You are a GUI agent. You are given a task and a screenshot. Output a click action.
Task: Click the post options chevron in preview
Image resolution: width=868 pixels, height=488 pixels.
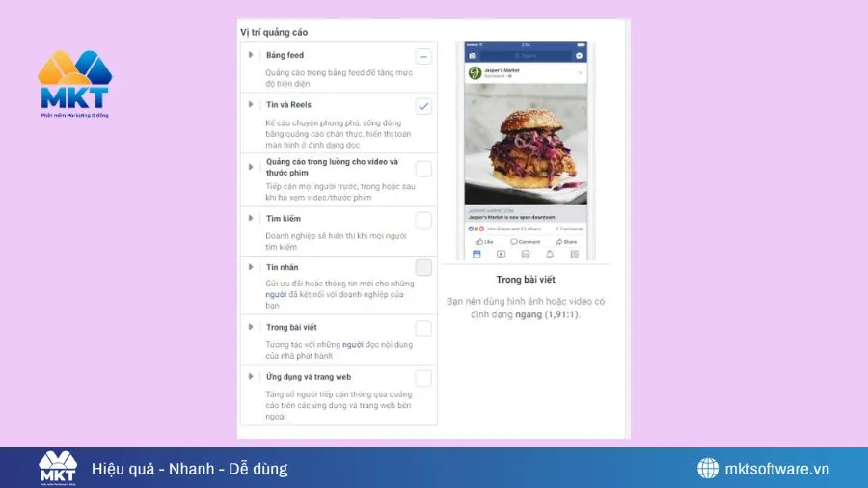(580, 72)
